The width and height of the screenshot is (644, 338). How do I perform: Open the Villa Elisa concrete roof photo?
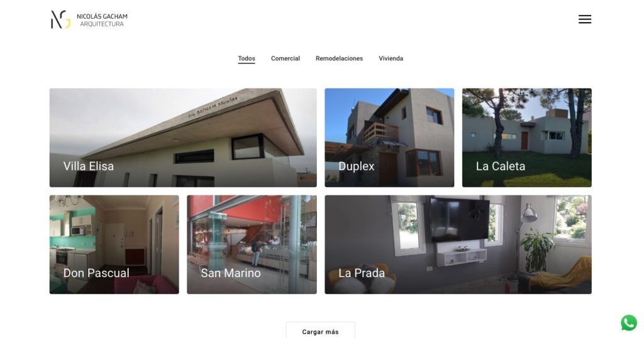(x=183, y=138)
